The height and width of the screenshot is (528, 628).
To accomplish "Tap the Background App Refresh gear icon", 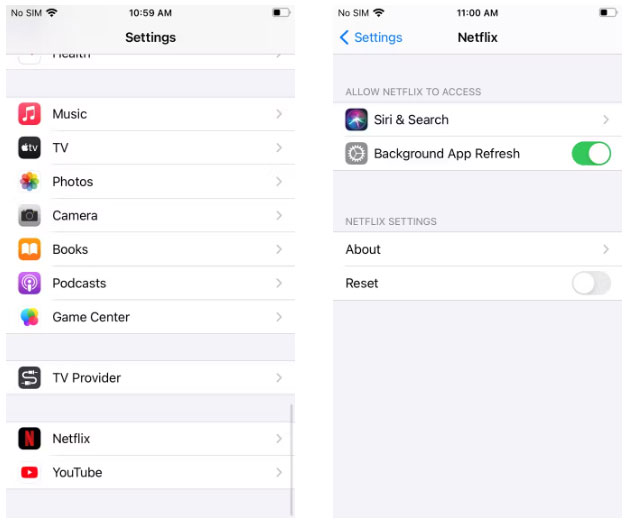I will [356, 153].
